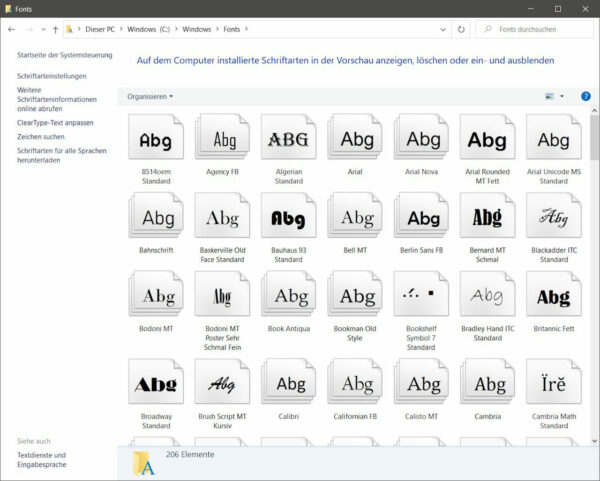Expand chevron after Windows (C:) breadcrumb
The image size is (600, 481).
point(176,29)
